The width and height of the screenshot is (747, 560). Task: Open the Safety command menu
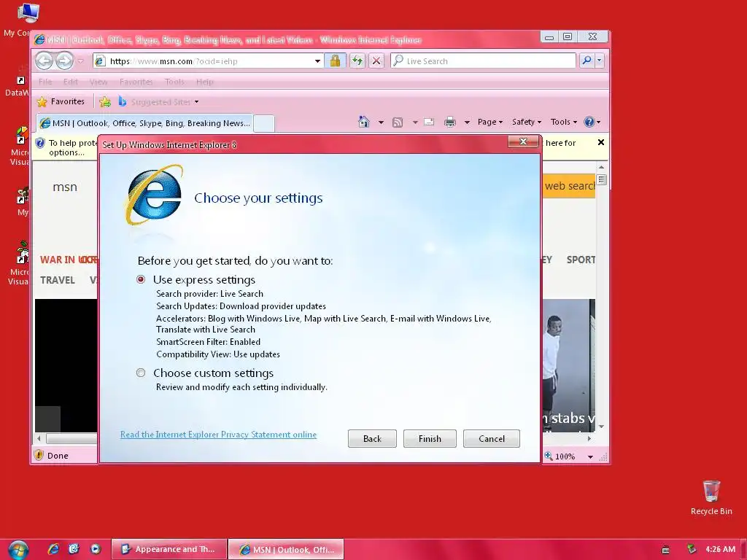click(526, 122)
